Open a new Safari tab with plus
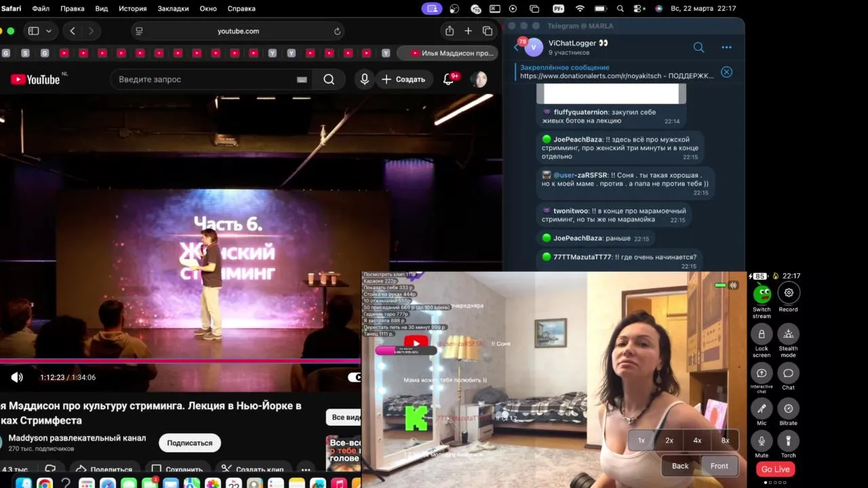 468,31
